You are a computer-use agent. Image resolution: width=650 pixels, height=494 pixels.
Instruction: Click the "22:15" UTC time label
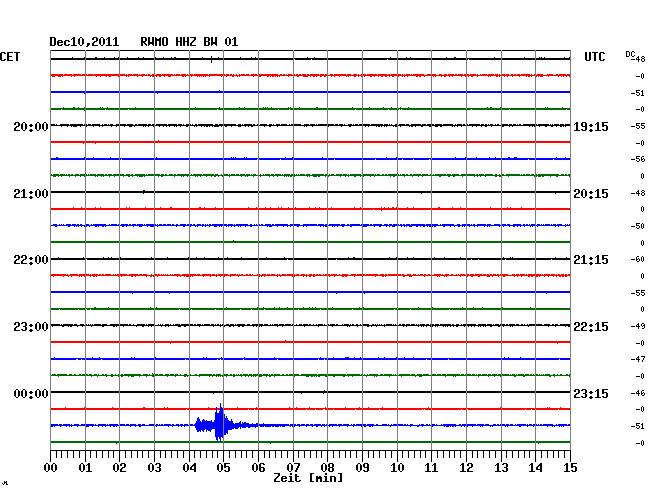pos(591,327)
